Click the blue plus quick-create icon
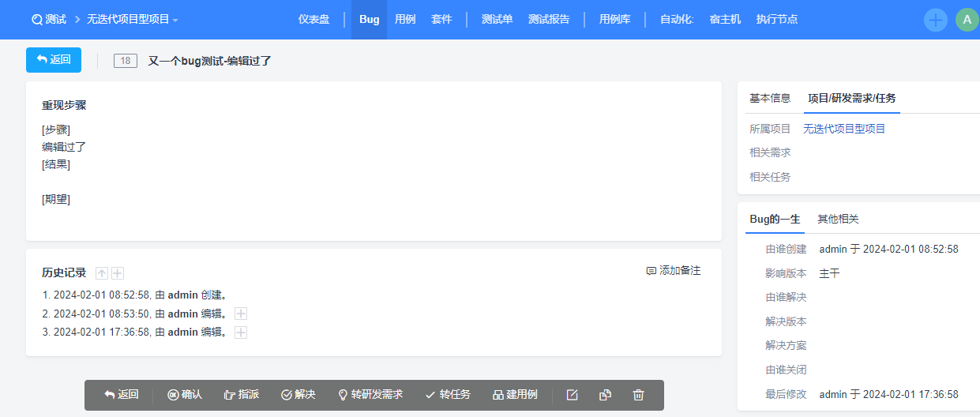The image size is (980, 417). pyautogui.click(x=936, y=20)
